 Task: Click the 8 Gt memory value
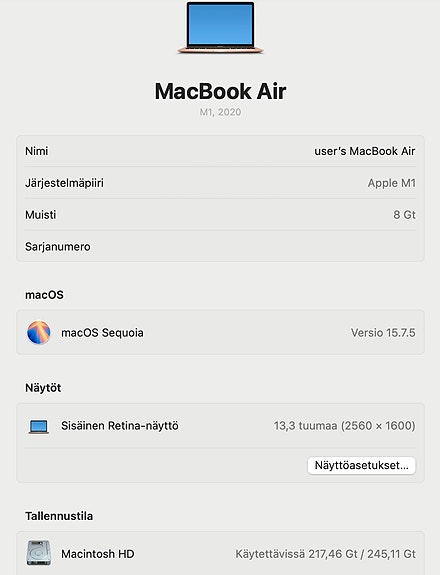[x=404, y=215]
